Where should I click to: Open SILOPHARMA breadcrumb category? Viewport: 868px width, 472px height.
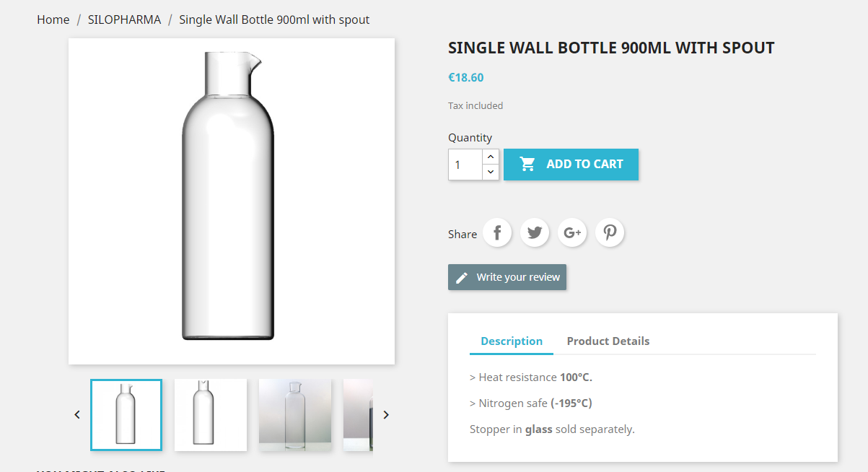click(x=124, y=19)
